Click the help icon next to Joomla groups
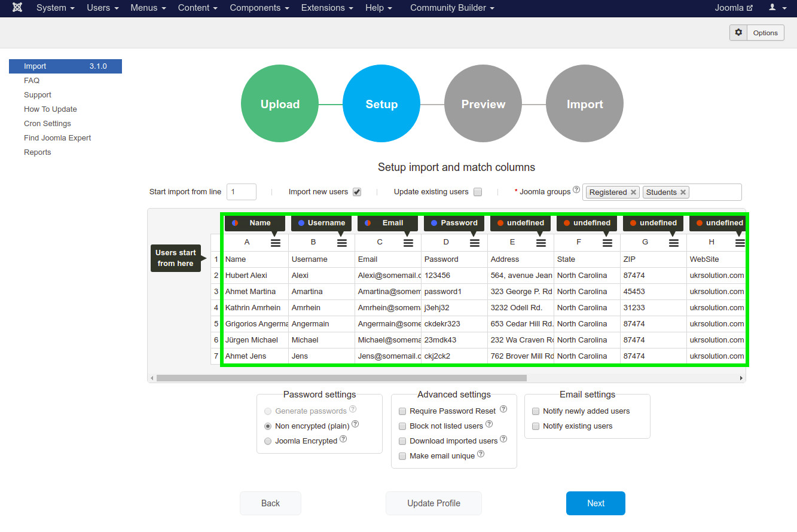Image resolution: width=797 pixels, height=532 pixels. (576, 190)
